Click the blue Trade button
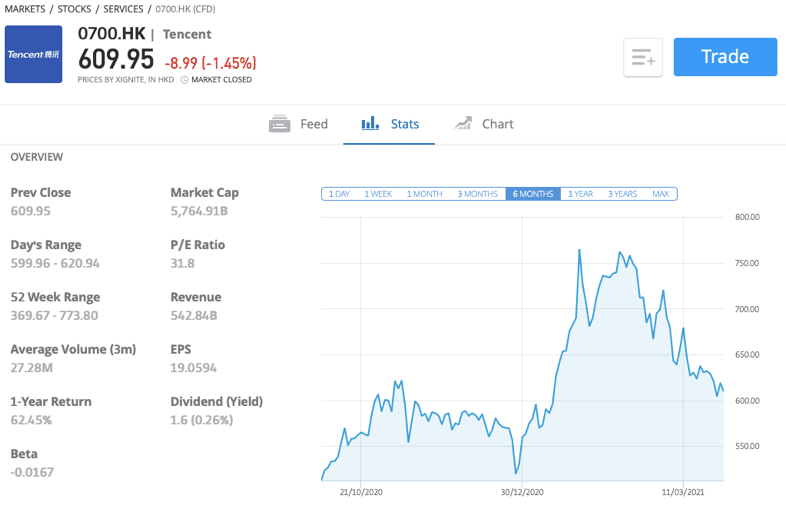 725,57
